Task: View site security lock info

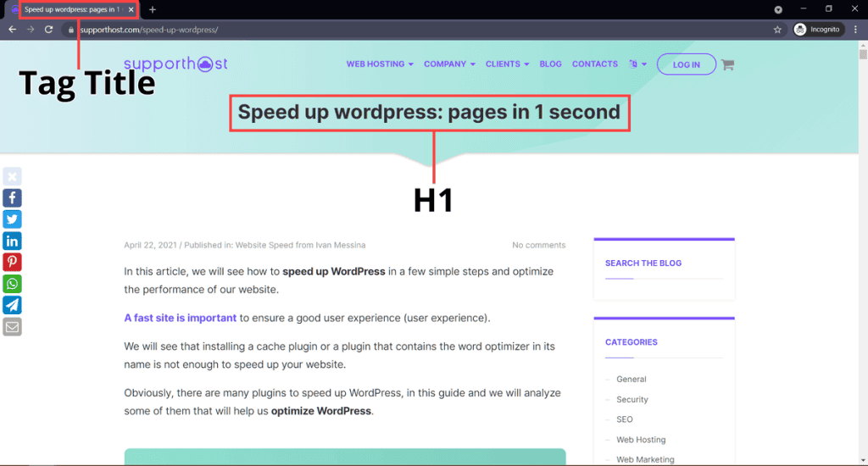Action: [x=71, y=30]
